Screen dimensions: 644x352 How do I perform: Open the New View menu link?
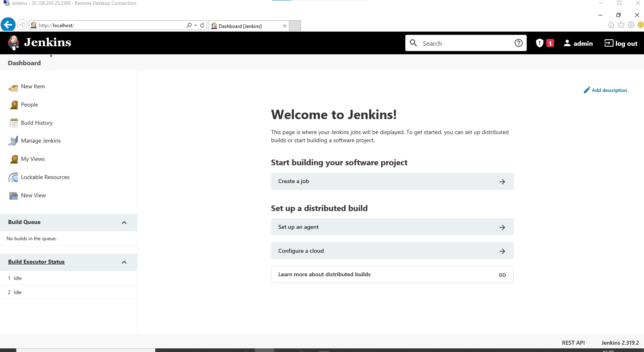point(33,195)
